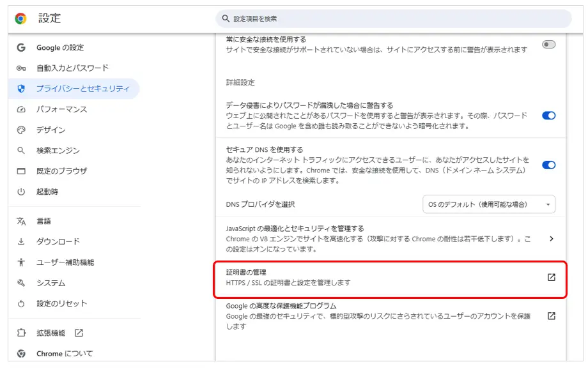Open 証明書の管理 external link icon
Viewport: 588px width, 371px height.
click(x=551, y=278)
